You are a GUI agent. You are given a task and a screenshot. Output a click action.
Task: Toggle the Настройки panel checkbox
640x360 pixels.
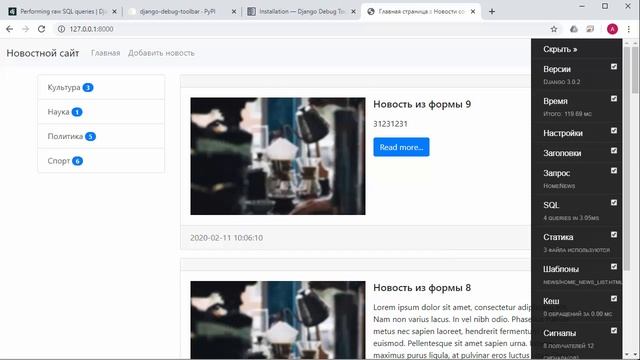[x=614, y=131]
